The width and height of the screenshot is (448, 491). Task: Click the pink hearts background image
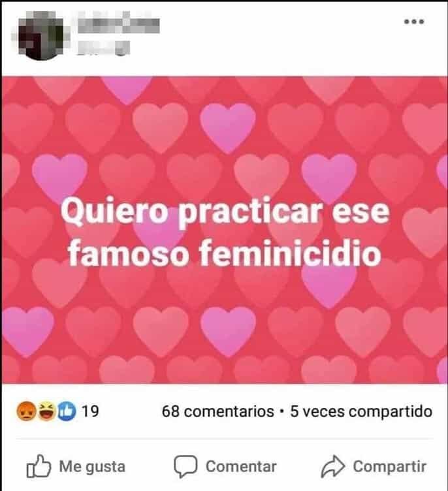[x=225, y=230]
